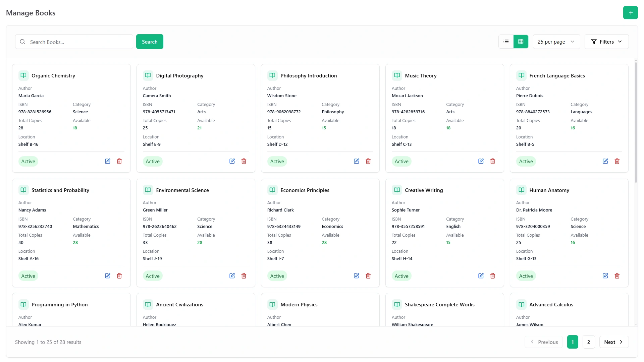The image size is (644, 362).
Task: Edit the Digital Photography book
Action: click(x=232, y=161)
